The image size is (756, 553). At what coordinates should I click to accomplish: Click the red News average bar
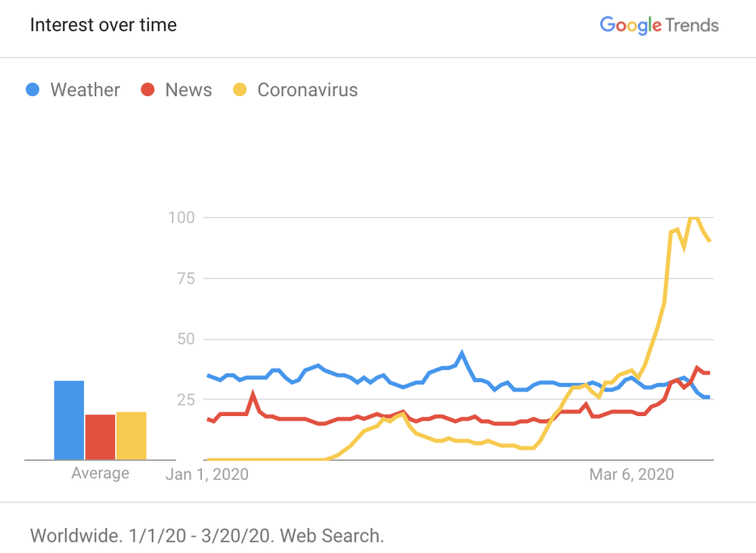coord(100,437)
